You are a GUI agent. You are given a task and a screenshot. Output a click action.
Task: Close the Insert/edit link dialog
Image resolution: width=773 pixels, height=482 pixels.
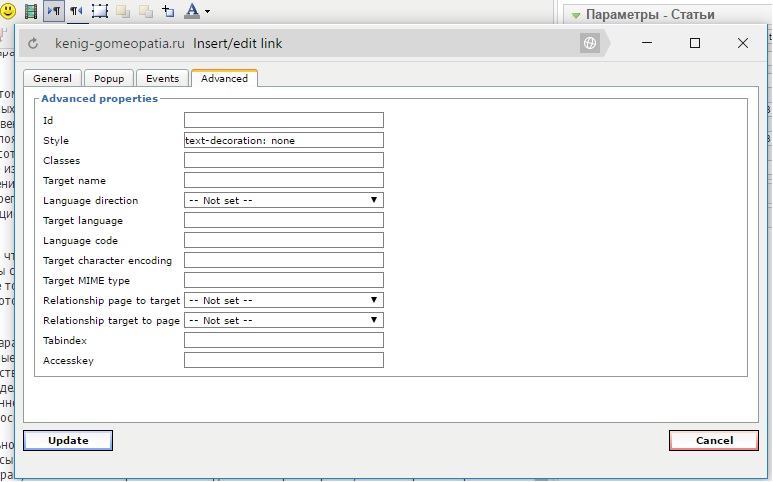(x=743, y=43)
